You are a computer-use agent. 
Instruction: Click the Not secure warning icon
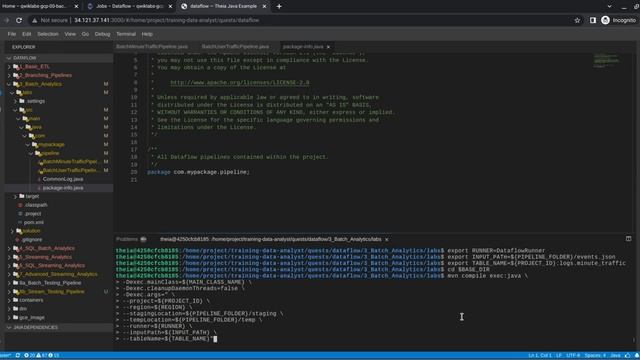coord(35,20)
